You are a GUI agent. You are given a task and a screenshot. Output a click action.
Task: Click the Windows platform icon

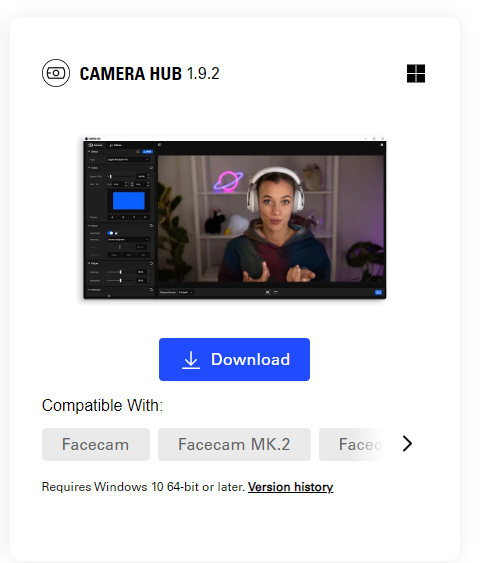(x=416, y=73)
